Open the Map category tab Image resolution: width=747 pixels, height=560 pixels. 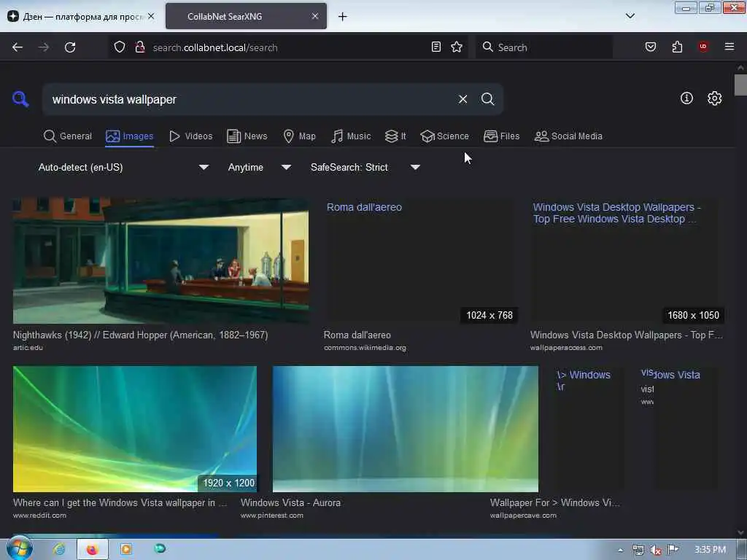(x=300, y=136)
